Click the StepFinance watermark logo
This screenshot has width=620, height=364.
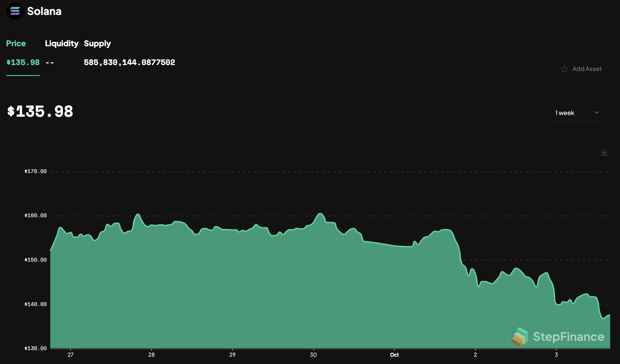[520, 337]
